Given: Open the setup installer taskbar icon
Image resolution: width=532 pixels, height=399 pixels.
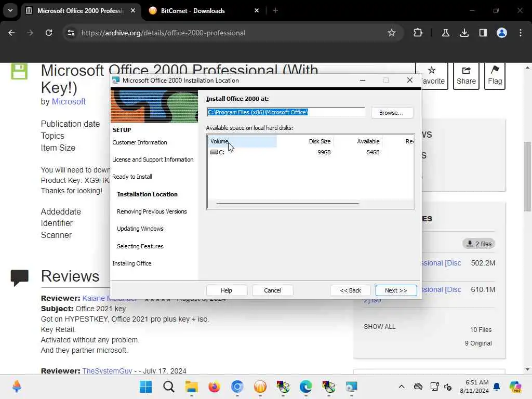Looking at the screenshot, I should click(x=352, y=387).
